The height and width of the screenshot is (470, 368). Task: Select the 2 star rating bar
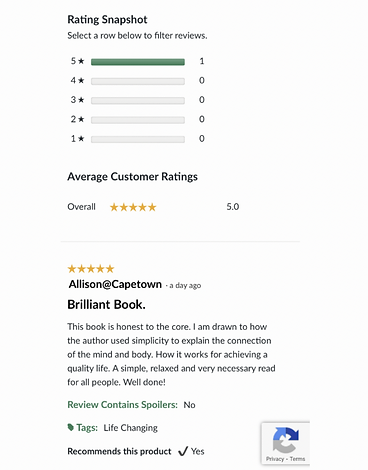[x=138, y=120]
